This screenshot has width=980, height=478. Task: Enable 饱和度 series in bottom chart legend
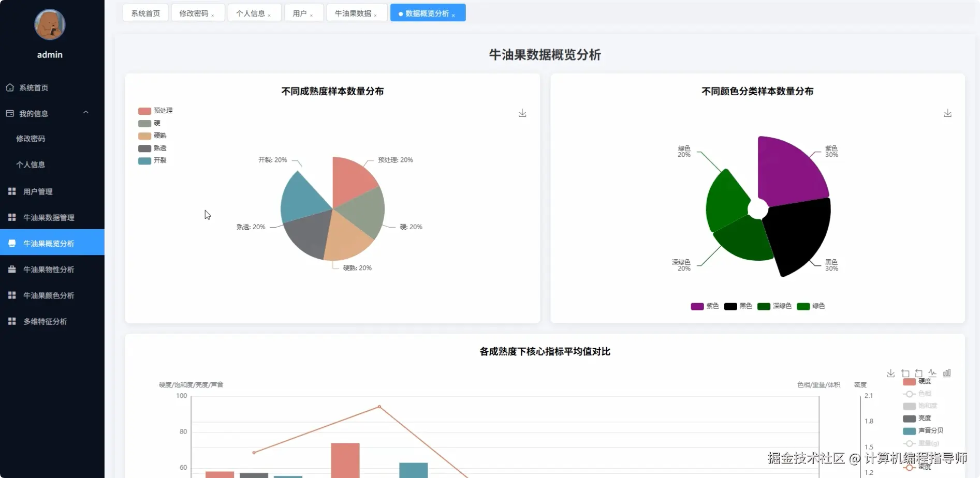click(920, 406)
